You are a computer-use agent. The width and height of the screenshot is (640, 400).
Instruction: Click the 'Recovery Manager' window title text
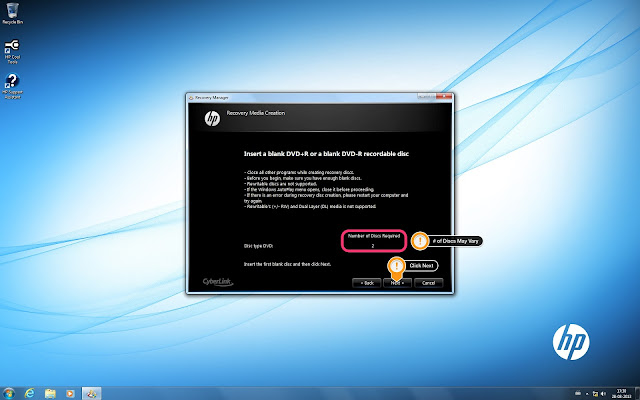[211, 98]
